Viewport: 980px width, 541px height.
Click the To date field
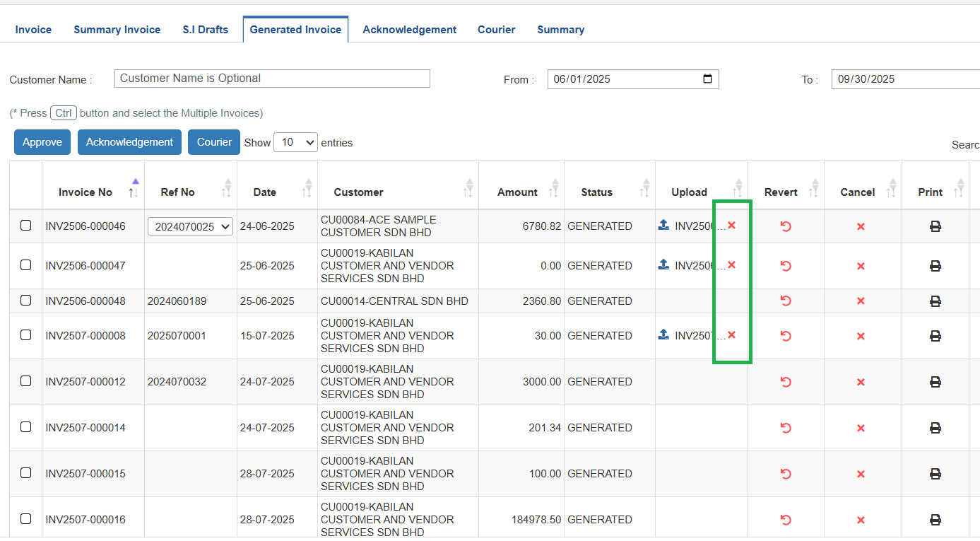coord(906,79)
